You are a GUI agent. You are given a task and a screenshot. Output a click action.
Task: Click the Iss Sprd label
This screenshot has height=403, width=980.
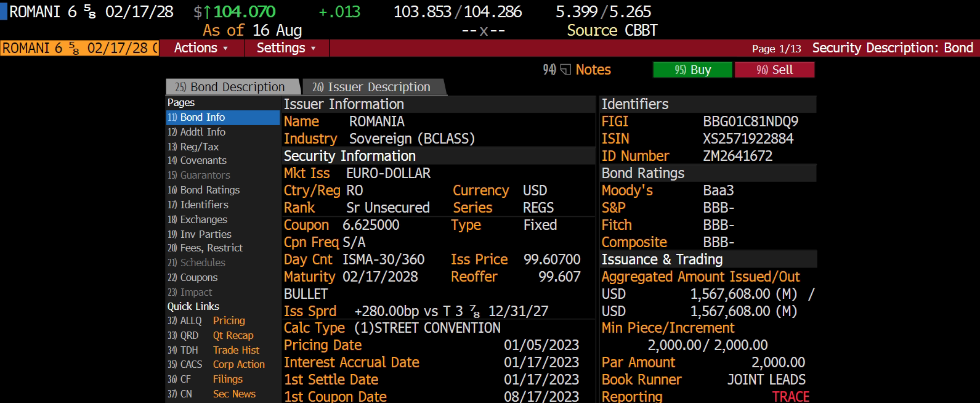click(310, 311)
